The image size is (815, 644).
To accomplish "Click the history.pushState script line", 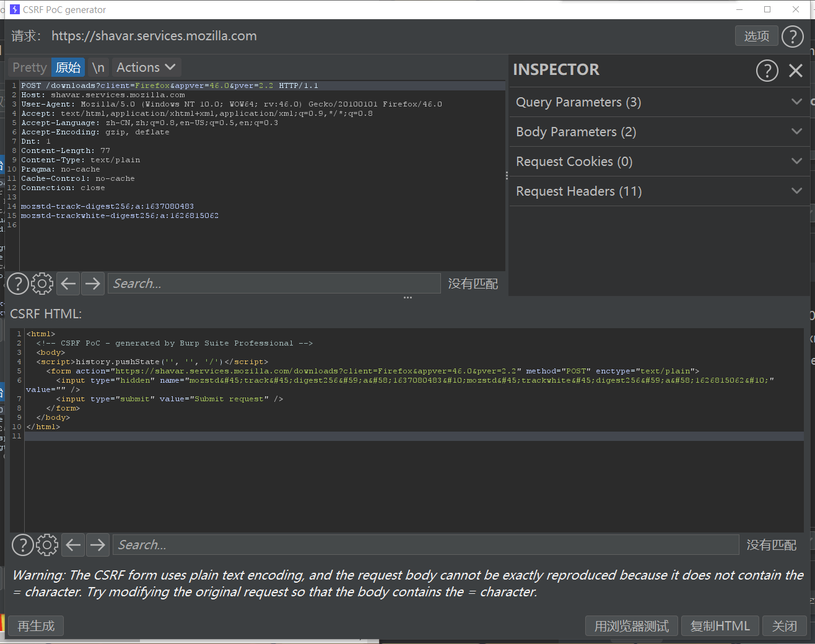I will point(152,362).
